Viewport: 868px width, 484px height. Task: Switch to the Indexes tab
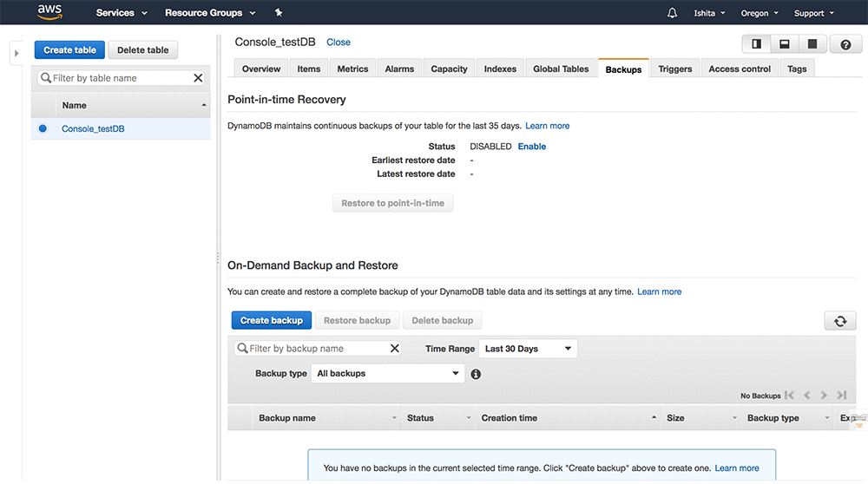pos(500,69)
